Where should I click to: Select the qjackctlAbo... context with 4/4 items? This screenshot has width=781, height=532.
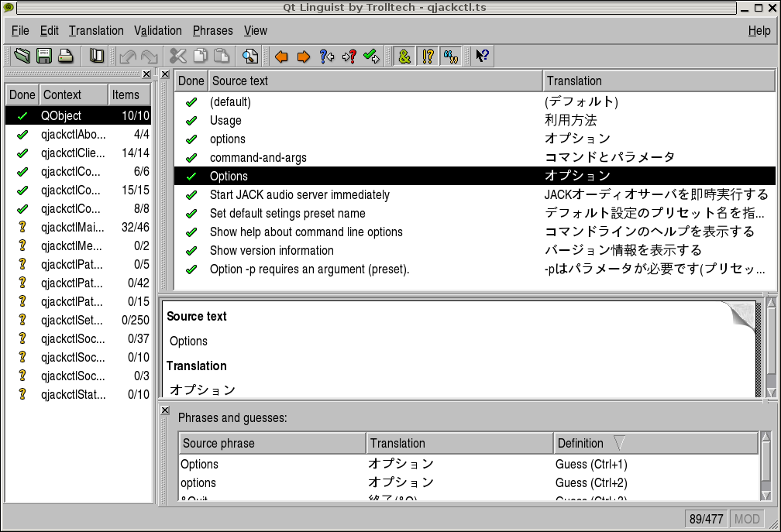[78, 135]
